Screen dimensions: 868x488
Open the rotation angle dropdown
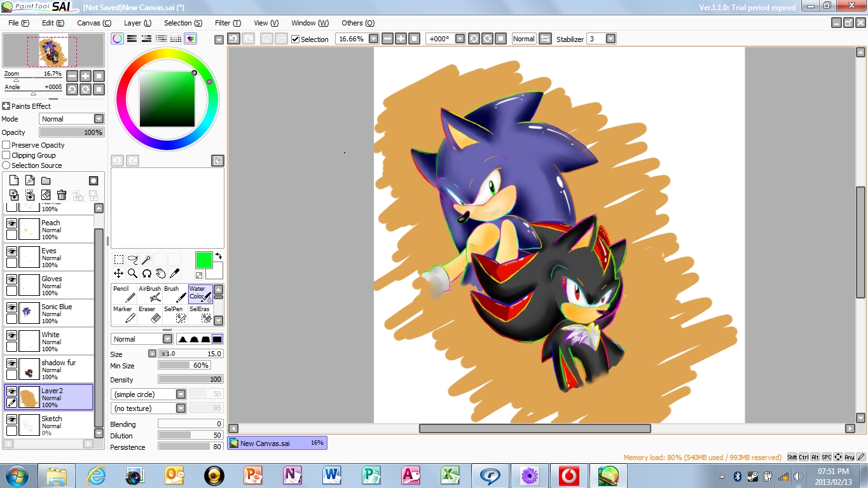click(x=460, y=39)
